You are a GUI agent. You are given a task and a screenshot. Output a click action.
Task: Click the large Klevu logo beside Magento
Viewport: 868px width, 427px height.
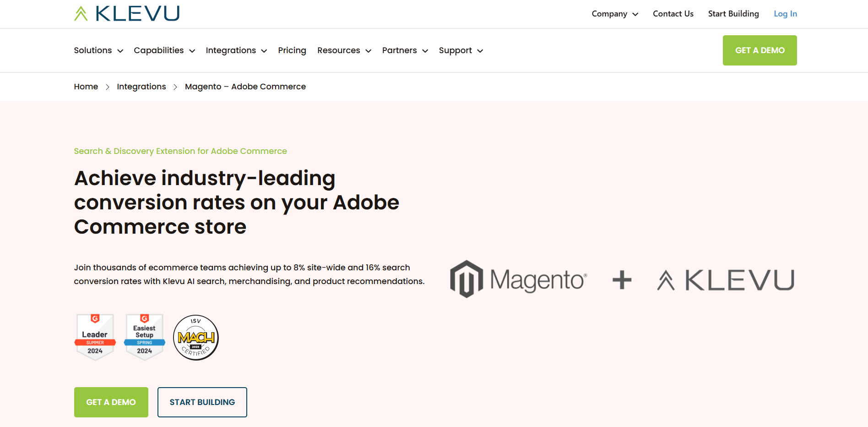pyautogui.click(x=725, y=280)
